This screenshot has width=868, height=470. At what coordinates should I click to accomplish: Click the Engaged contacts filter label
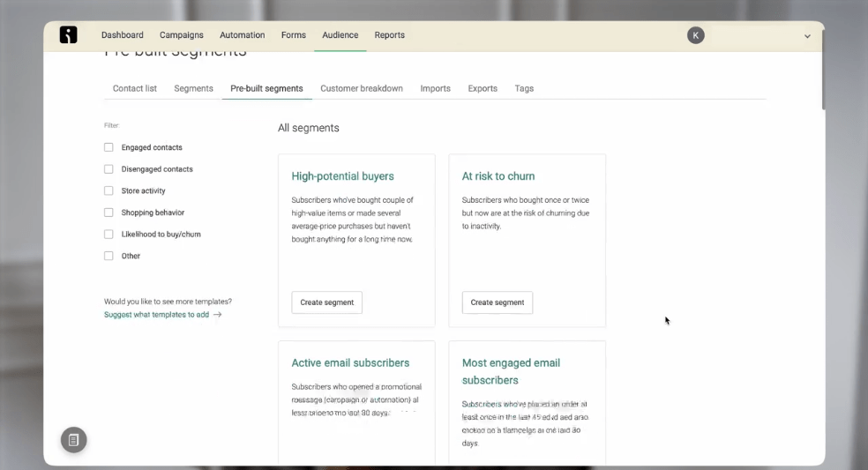152,147
